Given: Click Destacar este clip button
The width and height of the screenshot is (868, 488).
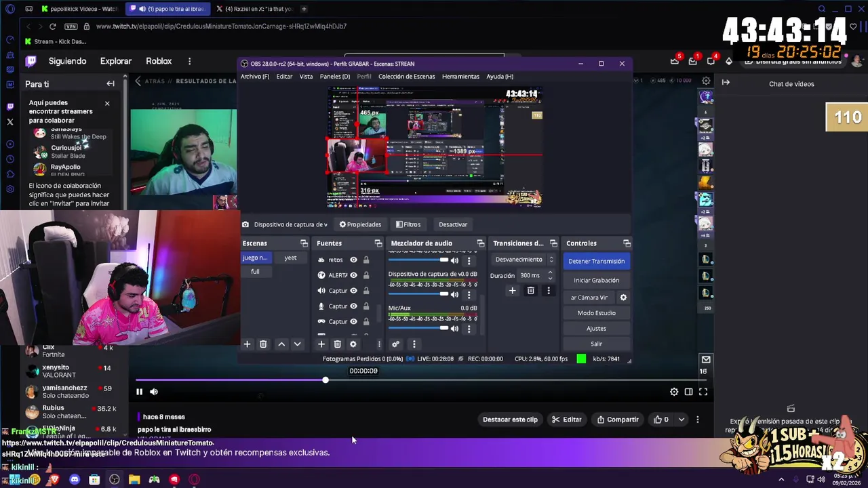Looking at the screenshot, I should (x=510, y=420).
